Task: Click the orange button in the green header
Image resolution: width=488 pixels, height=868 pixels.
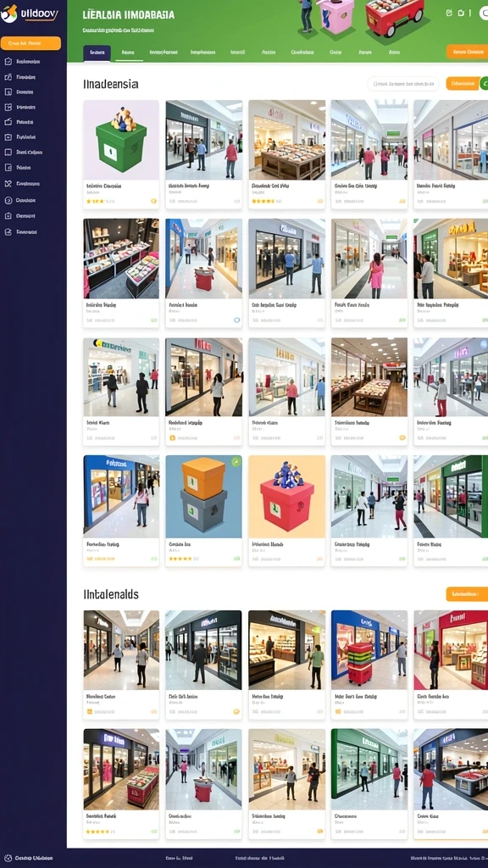Action: tap(467, 52)
